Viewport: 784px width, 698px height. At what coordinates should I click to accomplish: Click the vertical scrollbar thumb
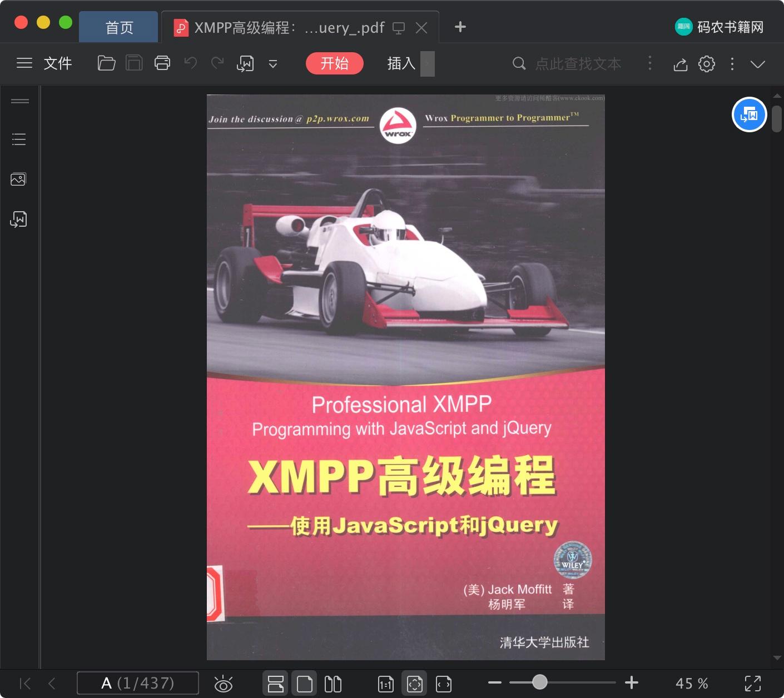pos(777,118)
